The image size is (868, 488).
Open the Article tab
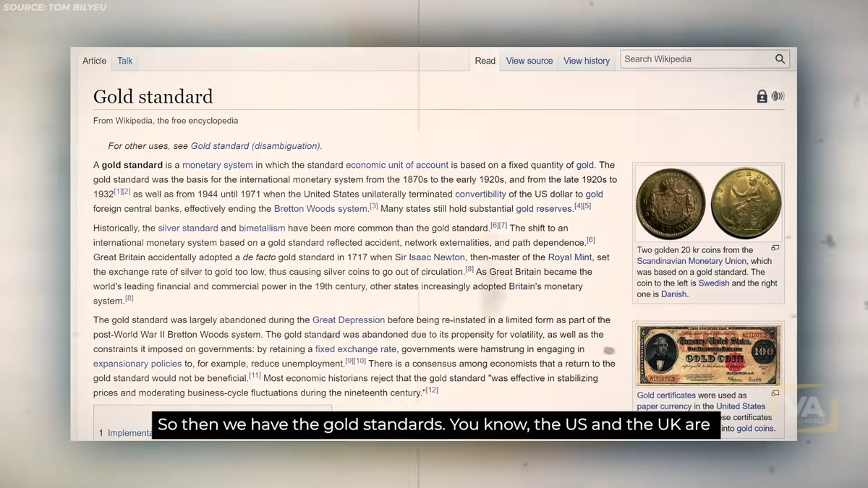94,61
